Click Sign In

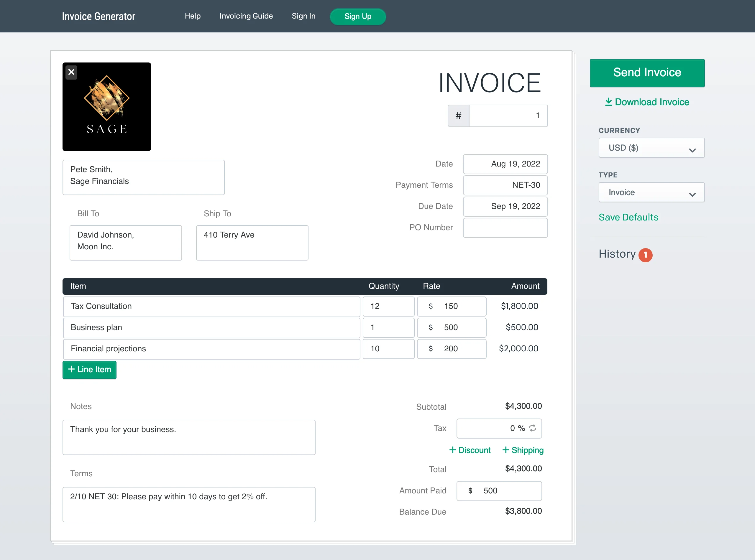(x=303, y=16)
